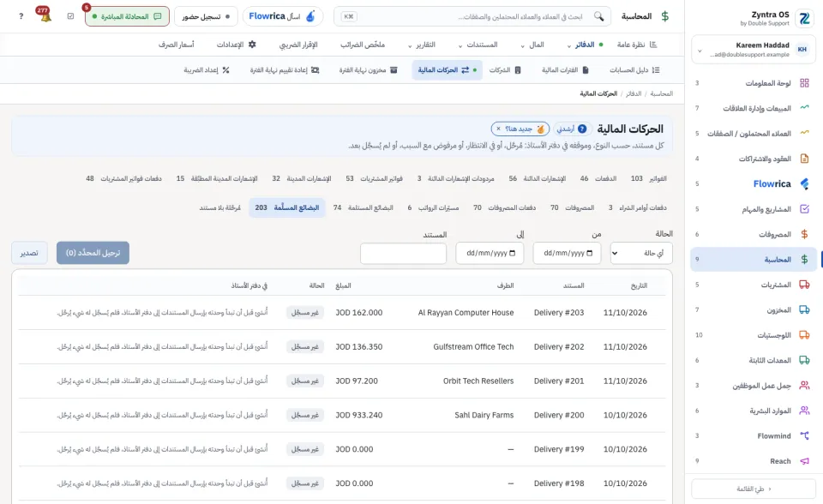This screenshot has width=823, height=504.
Task: Switch to مُرحّلة بلا مستند tab
Action: (x=220, y=207)
